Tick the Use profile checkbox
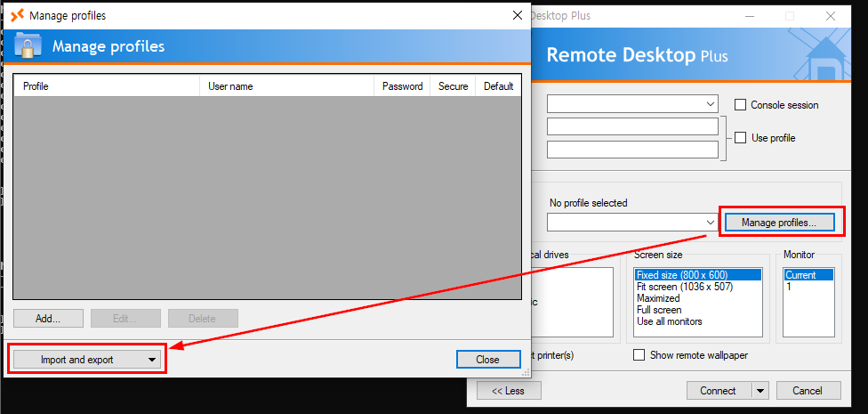 pos(740,138)
